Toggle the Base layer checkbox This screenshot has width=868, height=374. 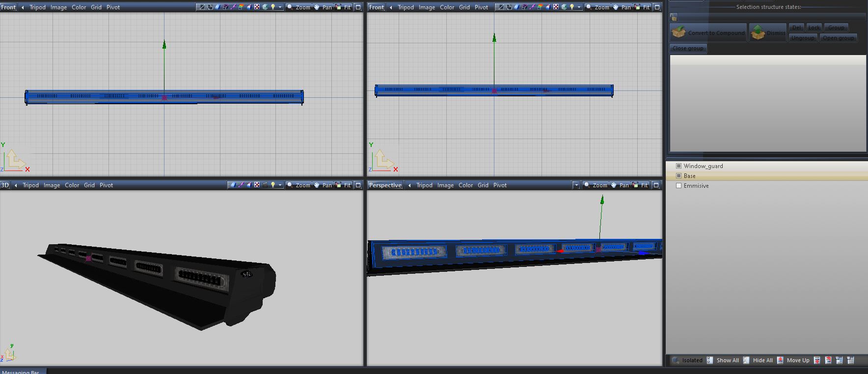click(x=679, y=176)
